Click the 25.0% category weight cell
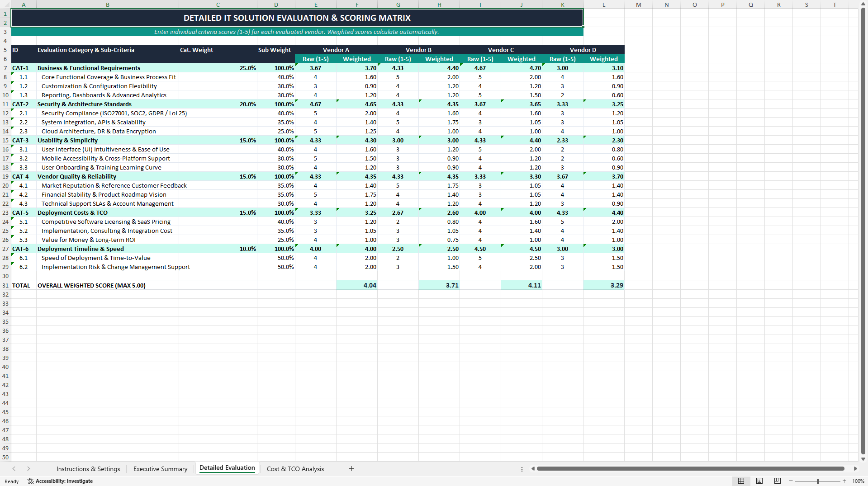The width and height of the screenshot is (868, 486). (x=218, y=68)
